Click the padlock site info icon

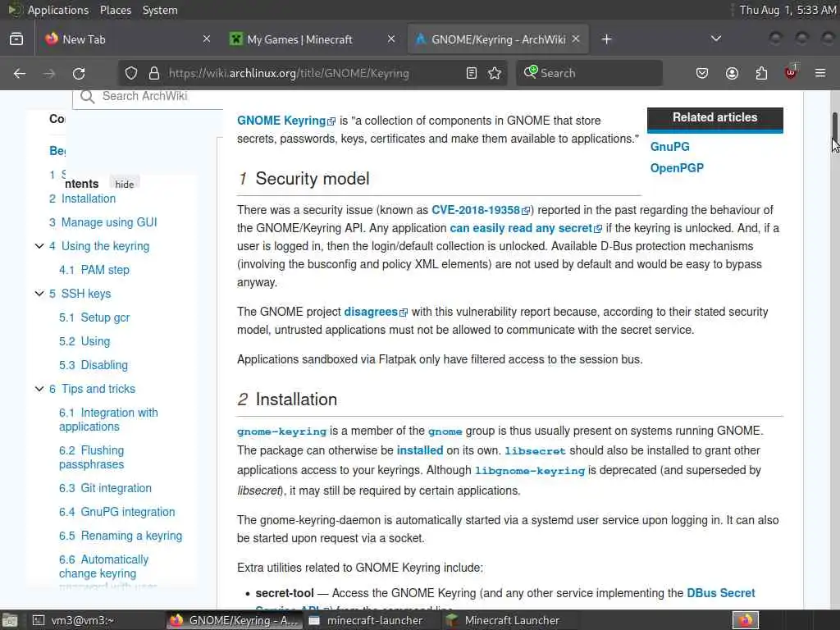(x=154, y=73)
